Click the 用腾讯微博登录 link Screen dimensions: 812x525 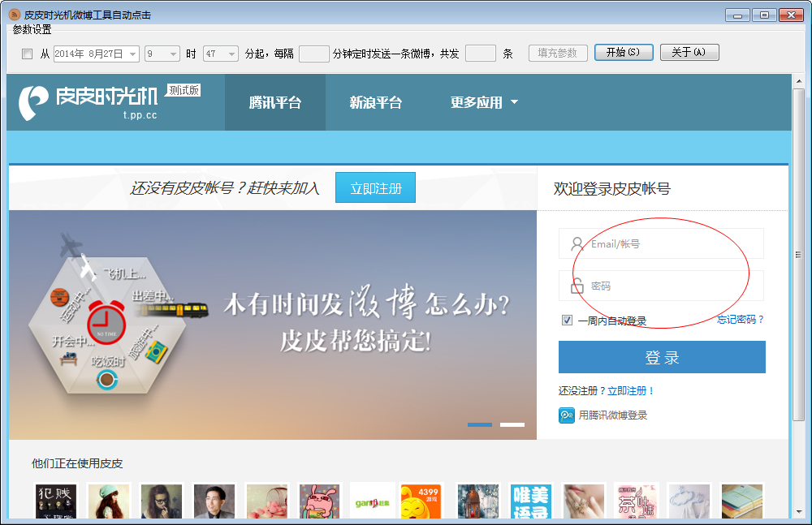coord(613,415)
